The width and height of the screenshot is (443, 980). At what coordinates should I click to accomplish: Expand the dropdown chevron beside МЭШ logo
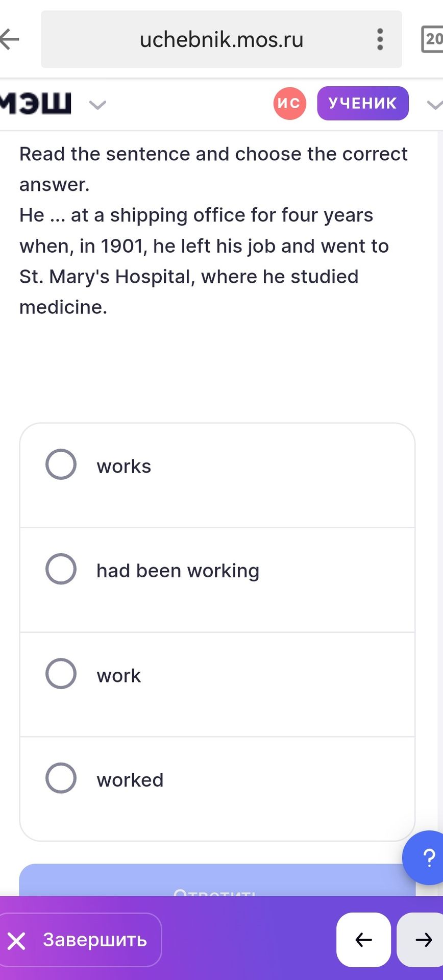pyautogui.click(x=97, y=105)
